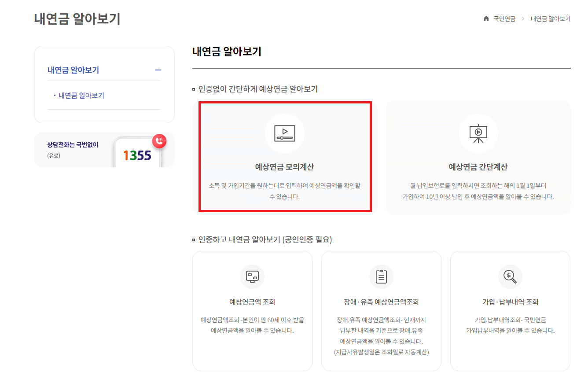The image size is (588, 372).
Task: Click 내연금 알아보기 breadcrumb link
Action: click(551, 18)
